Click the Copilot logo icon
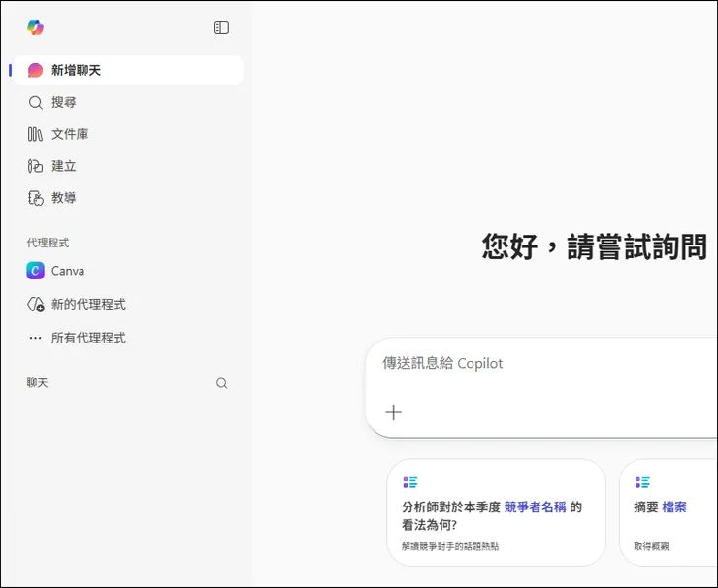 coord(35,27)
